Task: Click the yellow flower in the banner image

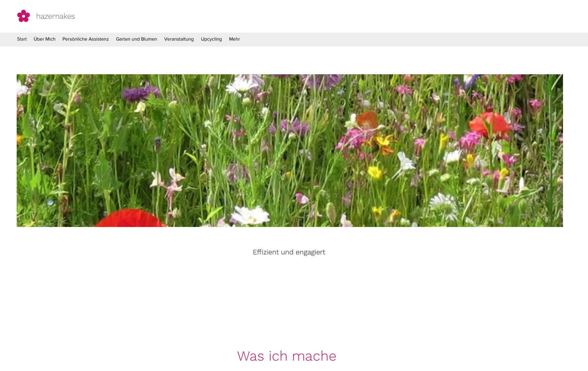Action: pyautogui.click(x=375, y=172)
